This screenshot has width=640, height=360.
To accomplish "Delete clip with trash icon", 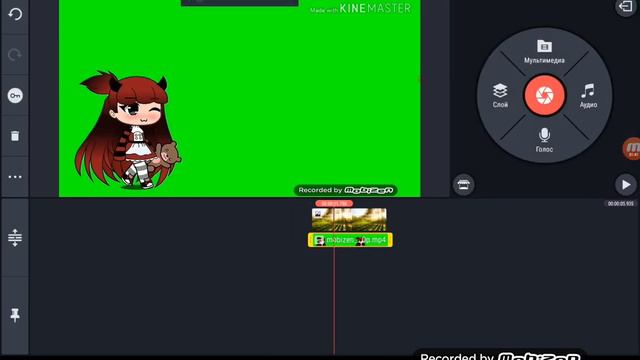I will click(15, 136).
